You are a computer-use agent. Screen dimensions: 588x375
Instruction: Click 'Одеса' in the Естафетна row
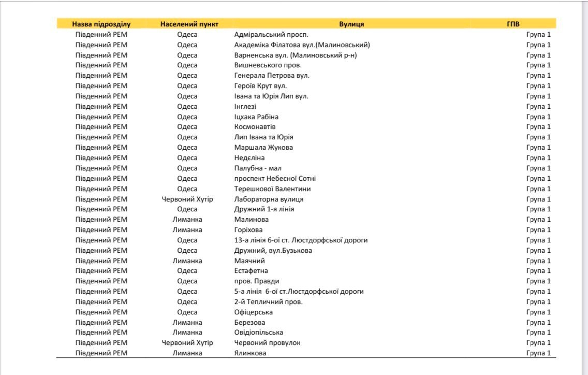pos(187,271)
